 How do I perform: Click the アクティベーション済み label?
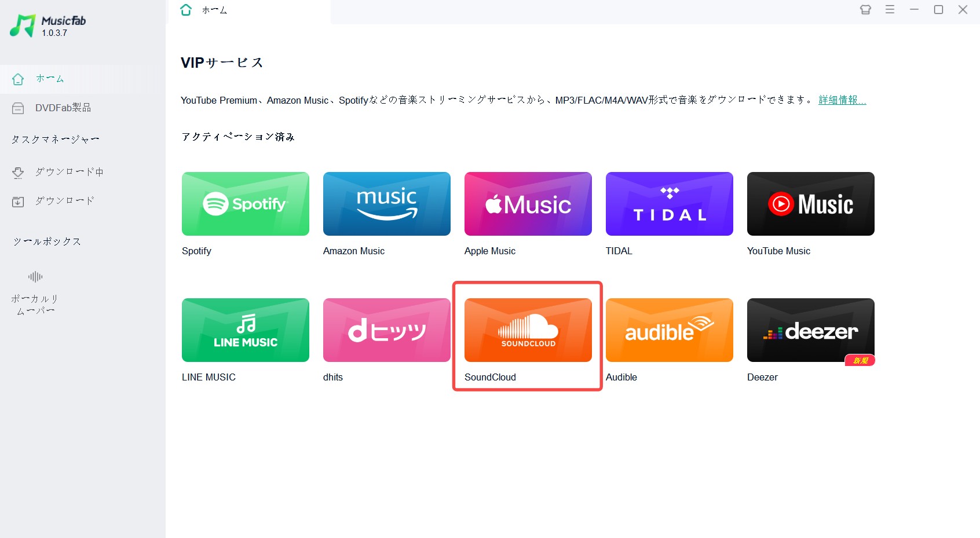[x=238, y=137]
